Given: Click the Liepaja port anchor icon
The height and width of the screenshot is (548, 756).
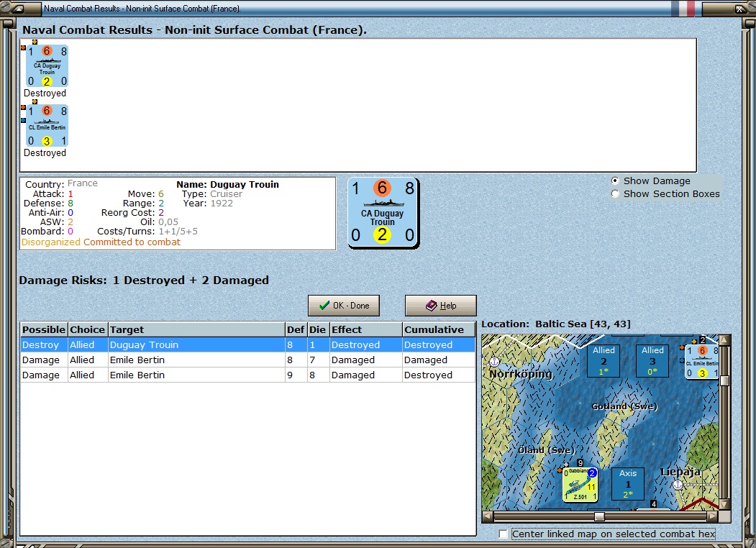Looking at the screenshot, I should 678,485.
